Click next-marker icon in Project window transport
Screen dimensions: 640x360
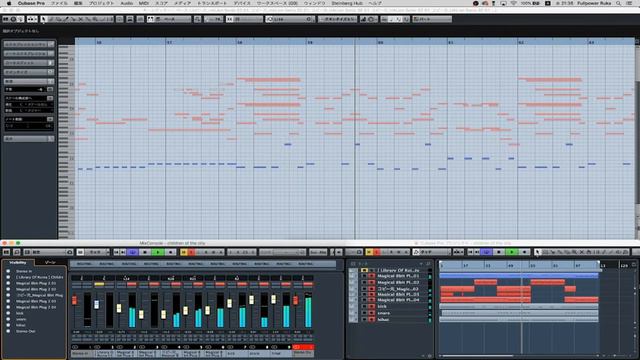click(x=477, y=252)
